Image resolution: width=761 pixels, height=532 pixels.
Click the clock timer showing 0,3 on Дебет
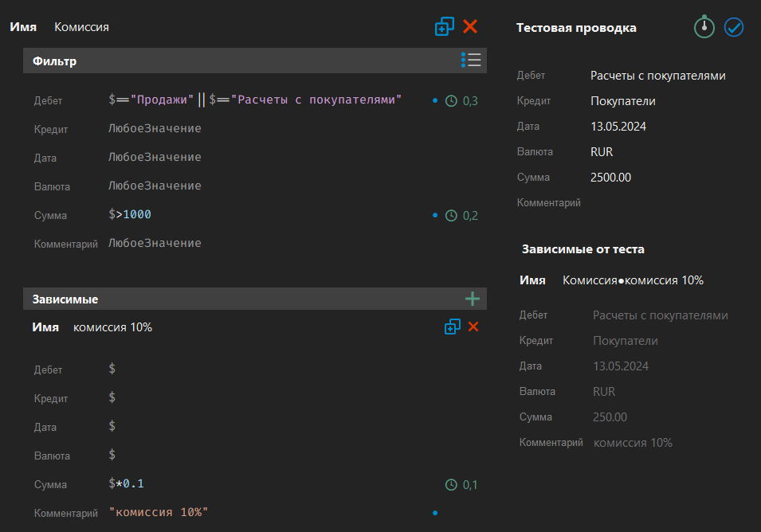point(452,101)
